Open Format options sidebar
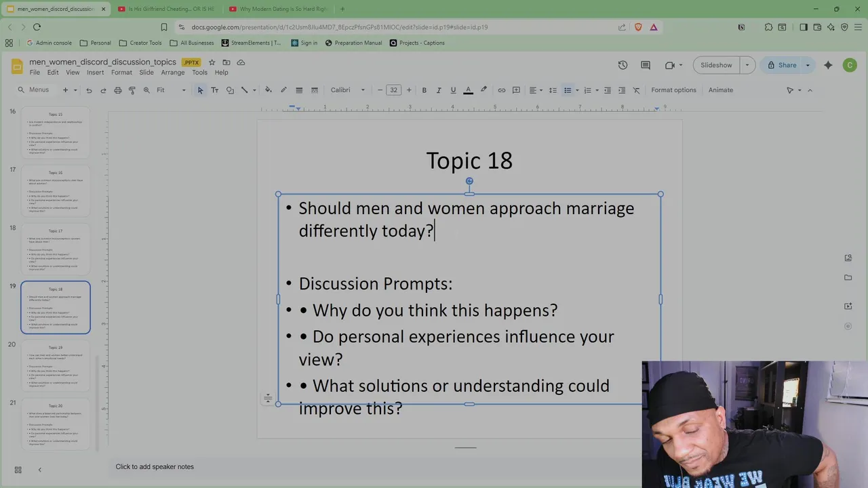Viewport: 868px width, 488px height. coord(673,90)
